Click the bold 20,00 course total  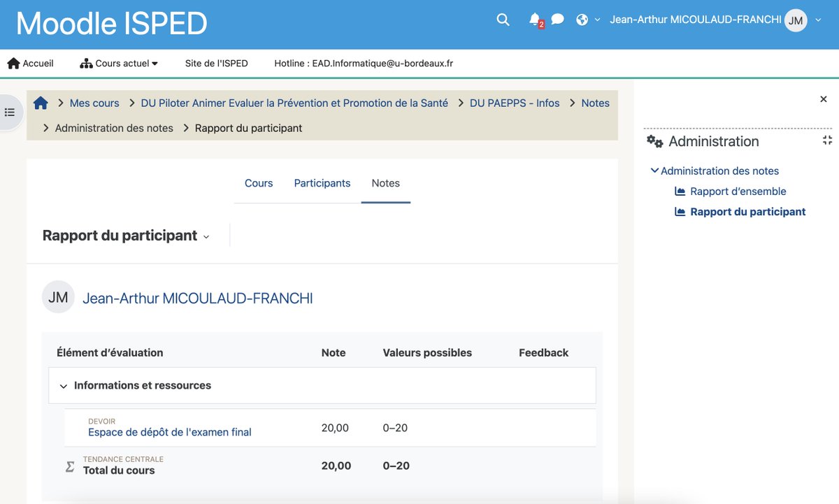click(x=336, y=466)
